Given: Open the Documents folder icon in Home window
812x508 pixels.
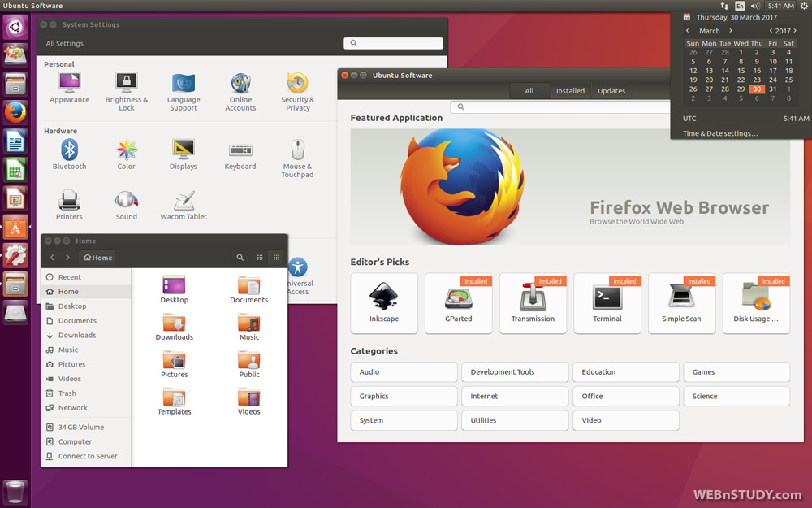Looking at the screenshot, I should [249, 289].
